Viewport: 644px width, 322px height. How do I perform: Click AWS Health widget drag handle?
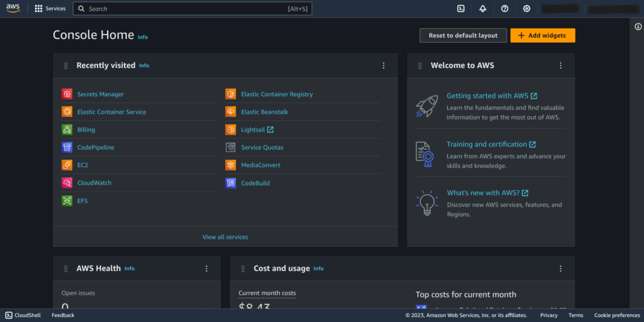pos(65,269)
